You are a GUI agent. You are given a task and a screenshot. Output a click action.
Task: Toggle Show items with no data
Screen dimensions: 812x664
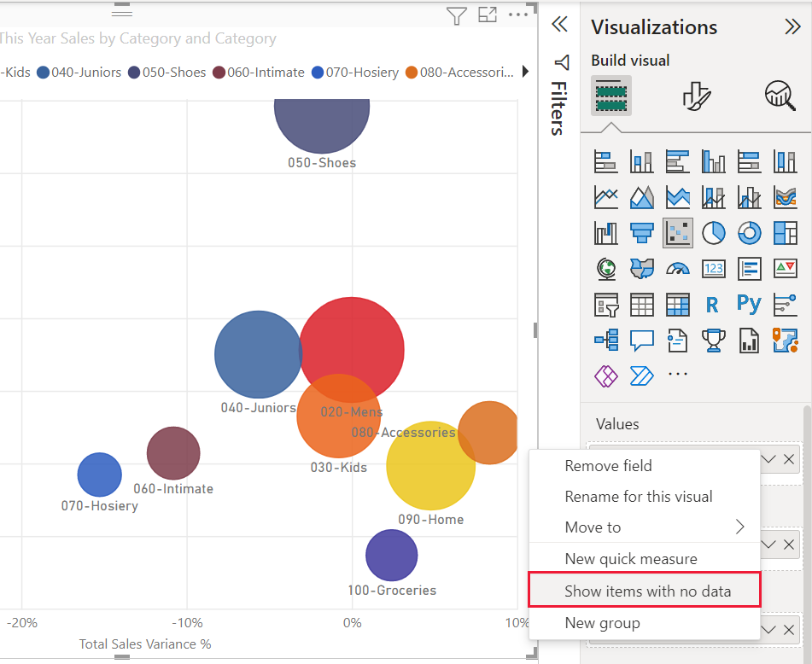647,591
